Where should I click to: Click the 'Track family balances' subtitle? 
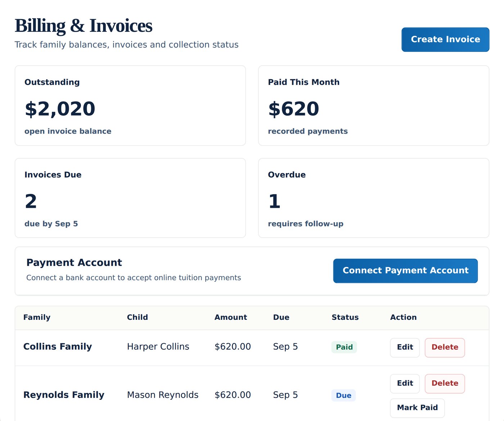(x=127, y=45)
